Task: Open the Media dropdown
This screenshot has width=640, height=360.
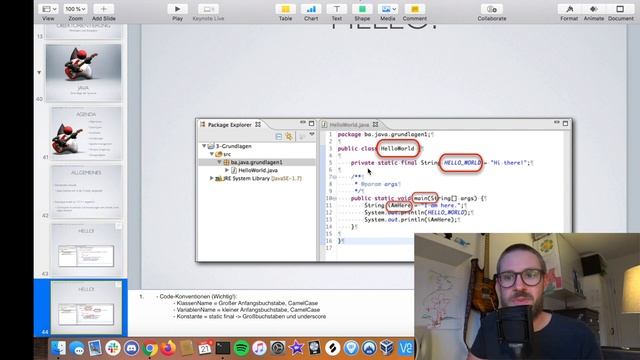Action: click(x=388, y=9)
